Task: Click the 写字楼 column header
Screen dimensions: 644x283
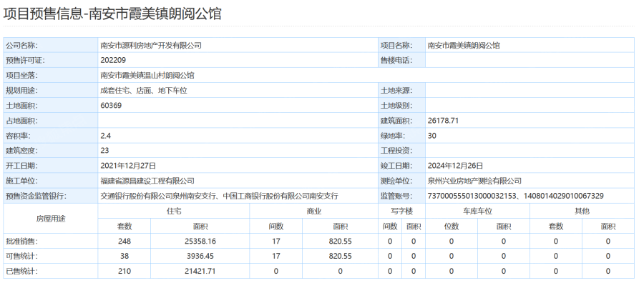Action: pos(401,212)
